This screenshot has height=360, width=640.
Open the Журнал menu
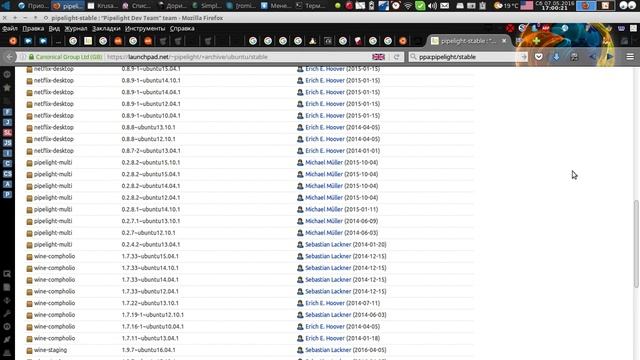tap(76, 28)
